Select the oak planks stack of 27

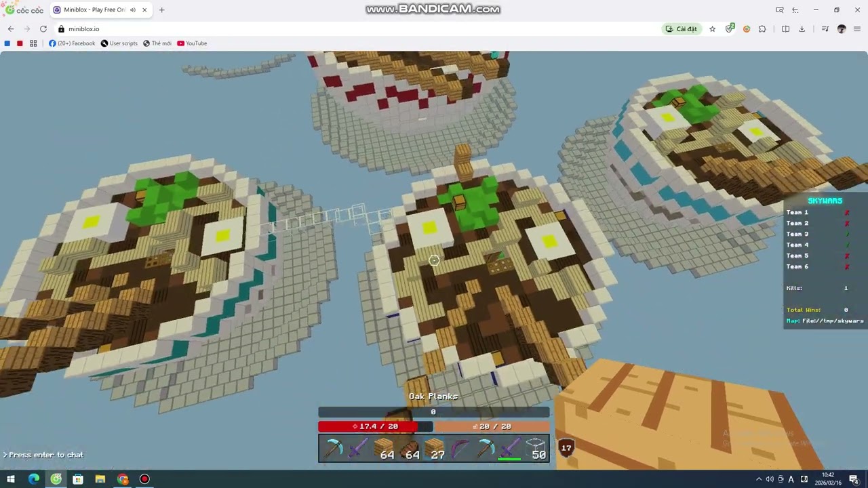(434, 449)
